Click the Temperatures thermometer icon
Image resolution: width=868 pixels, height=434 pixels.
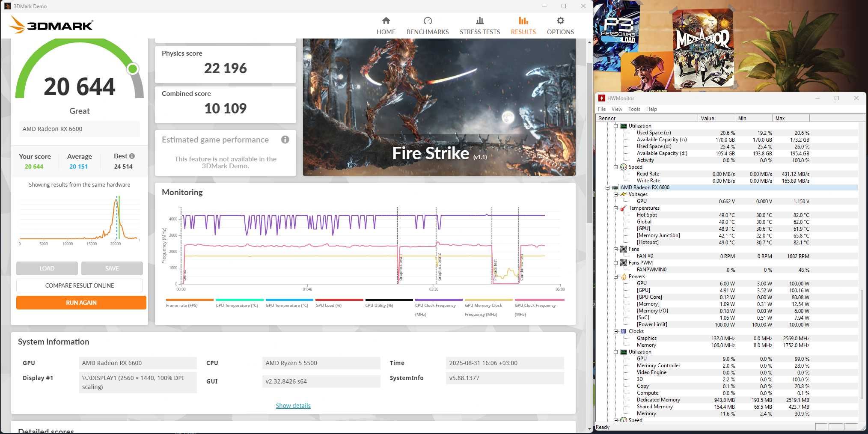(x=623, y=208)
